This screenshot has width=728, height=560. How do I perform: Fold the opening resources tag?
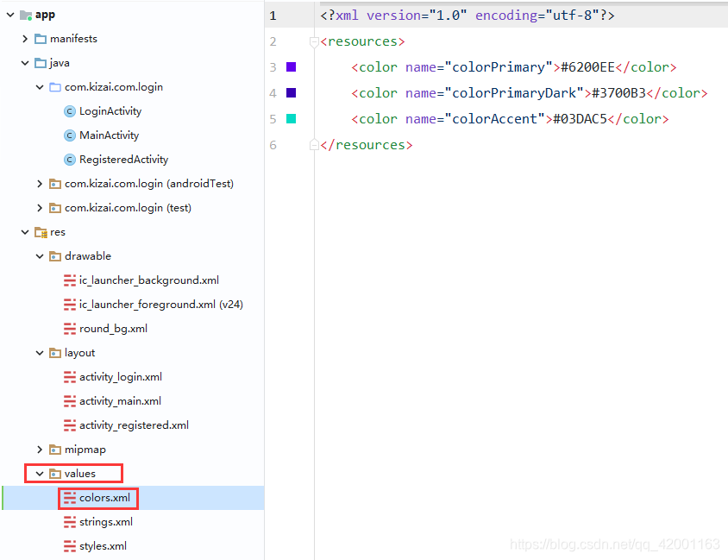[x=314, y=41]
